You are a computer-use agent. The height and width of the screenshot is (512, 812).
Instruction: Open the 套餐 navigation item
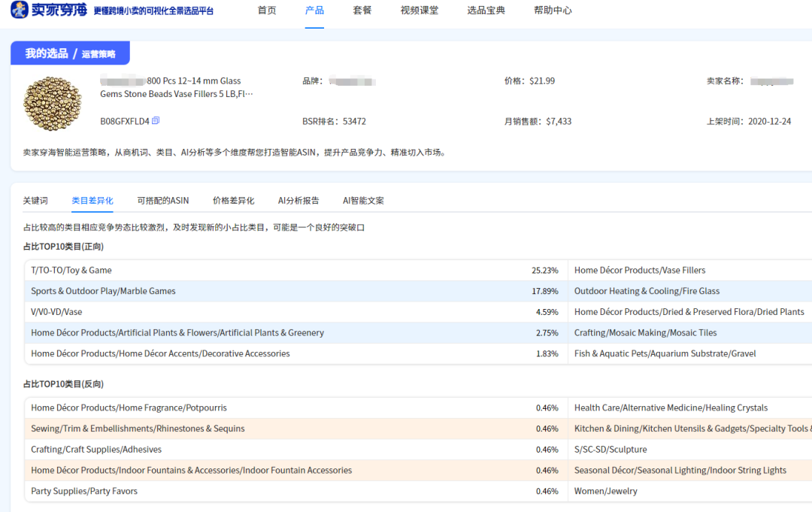coord(362,11)
